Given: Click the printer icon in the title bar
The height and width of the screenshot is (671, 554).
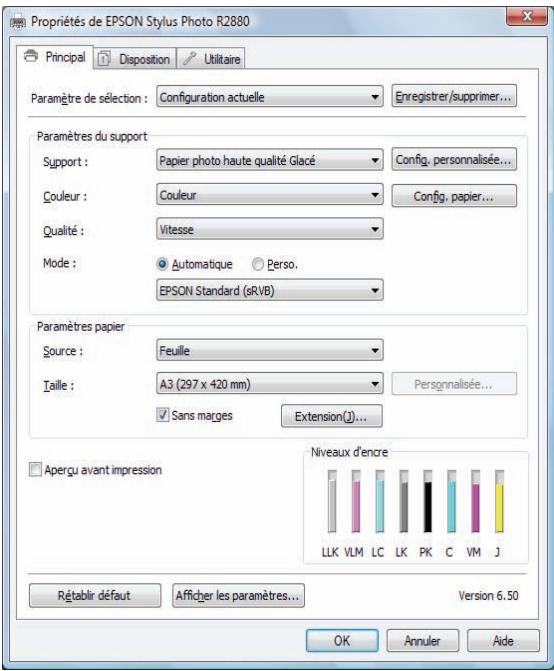Looking at the screenshot, I should (x=18, y=21).
